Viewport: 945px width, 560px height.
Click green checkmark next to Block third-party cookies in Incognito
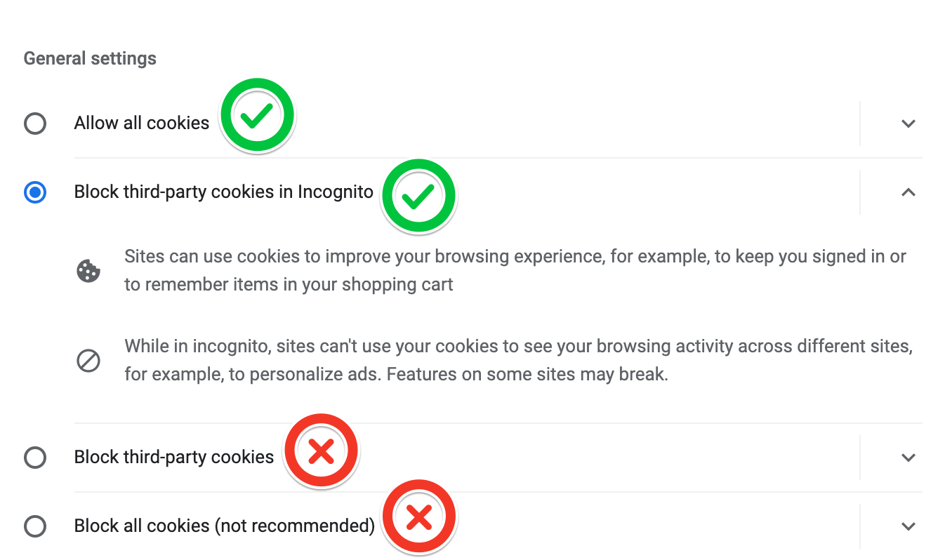(x=418, y=196)
